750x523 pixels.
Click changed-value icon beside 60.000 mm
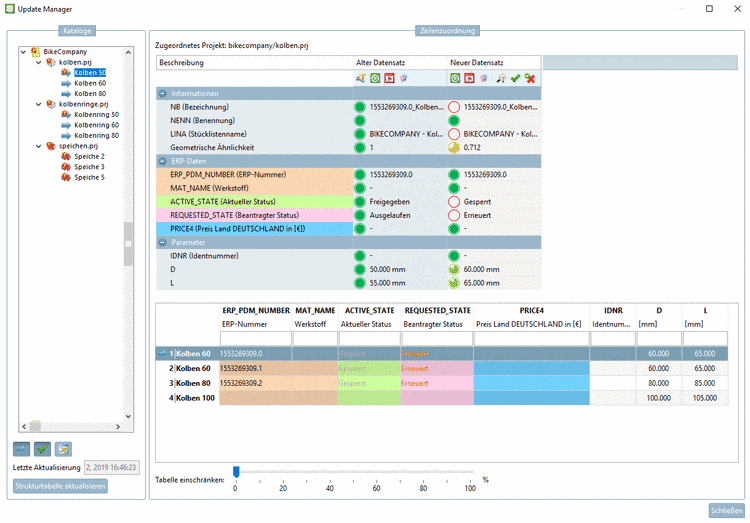point(454,269)
